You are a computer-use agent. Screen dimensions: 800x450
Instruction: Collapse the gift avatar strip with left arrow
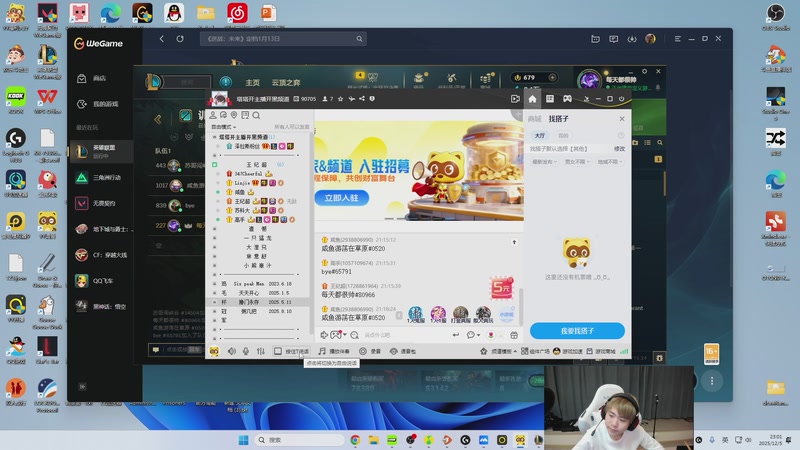click(x=399, y=315)
